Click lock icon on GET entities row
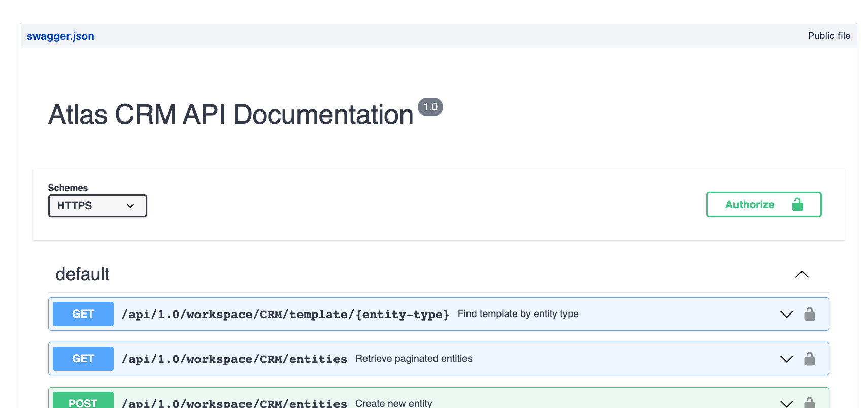 point(809,359)
